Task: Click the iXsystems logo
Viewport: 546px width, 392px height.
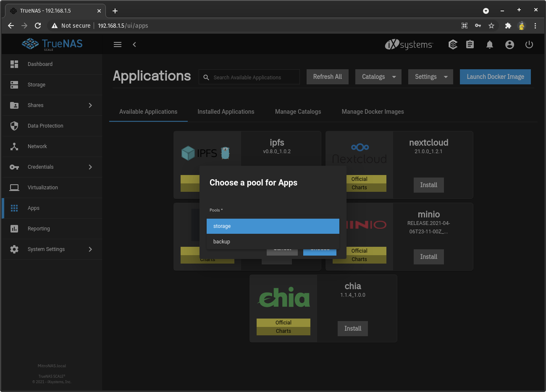Action: [409, 44]
